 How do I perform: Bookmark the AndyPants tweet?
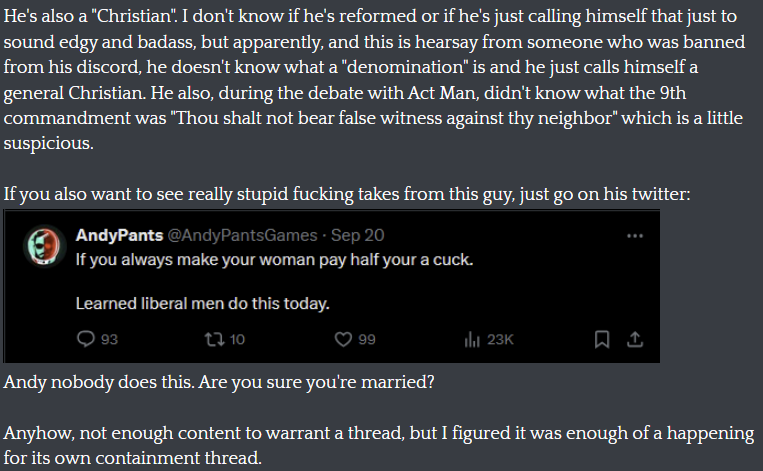(602, 339)
